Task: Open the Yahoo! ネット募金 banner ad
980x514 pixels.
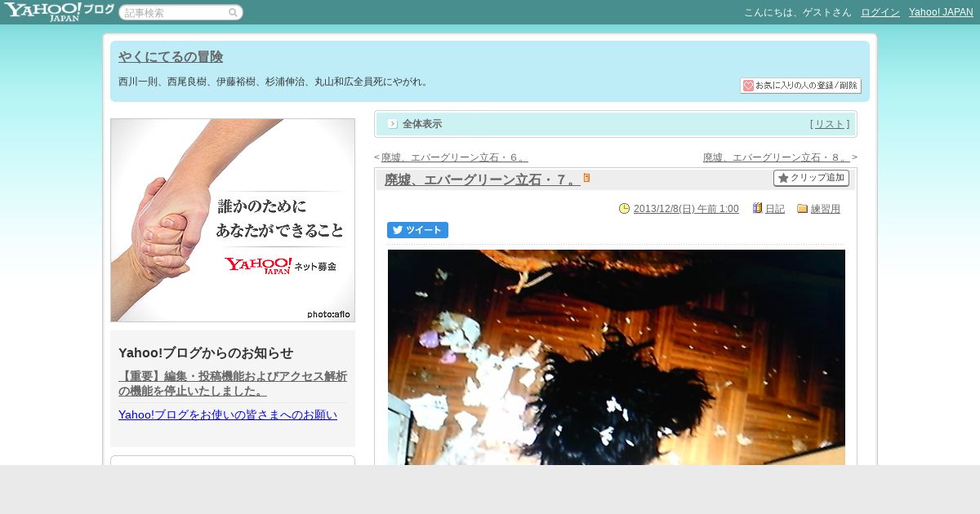Action: pyautogui.click(x=233, y=220)
